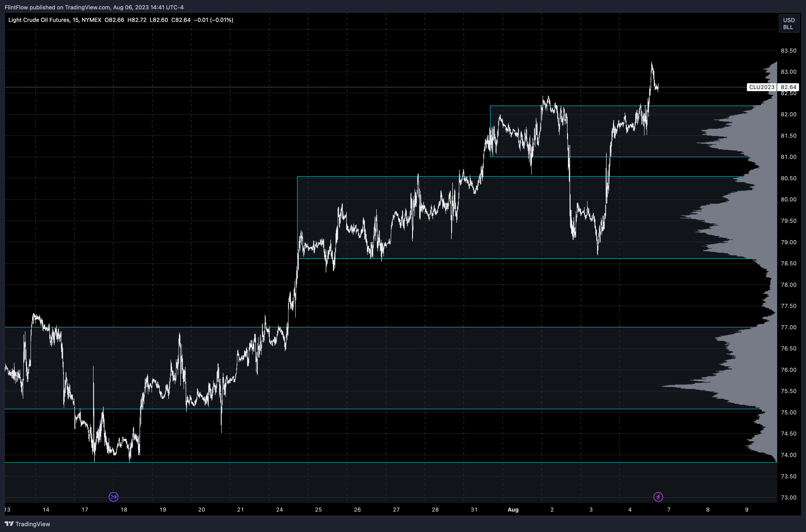
Task: Click the 25 date label on time axis
Action: coord(319,510)
